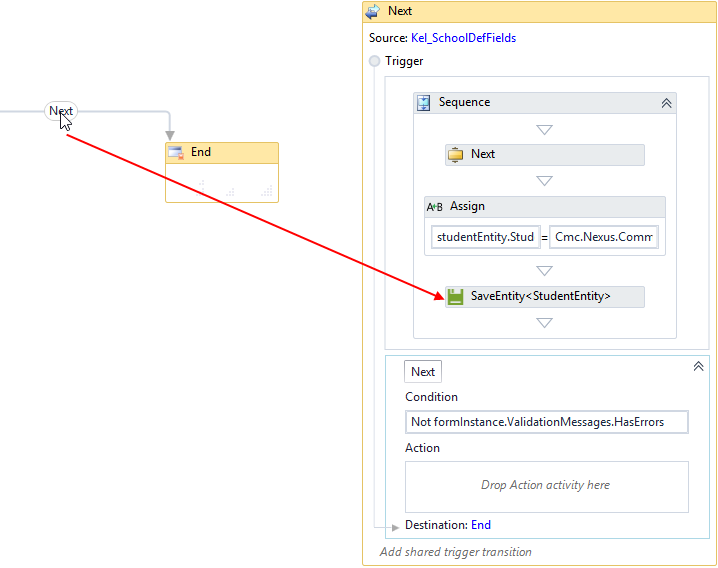Viewport: 718px width, 568px height.
Task: Follow the Destination End link
Action: (481, 525)
